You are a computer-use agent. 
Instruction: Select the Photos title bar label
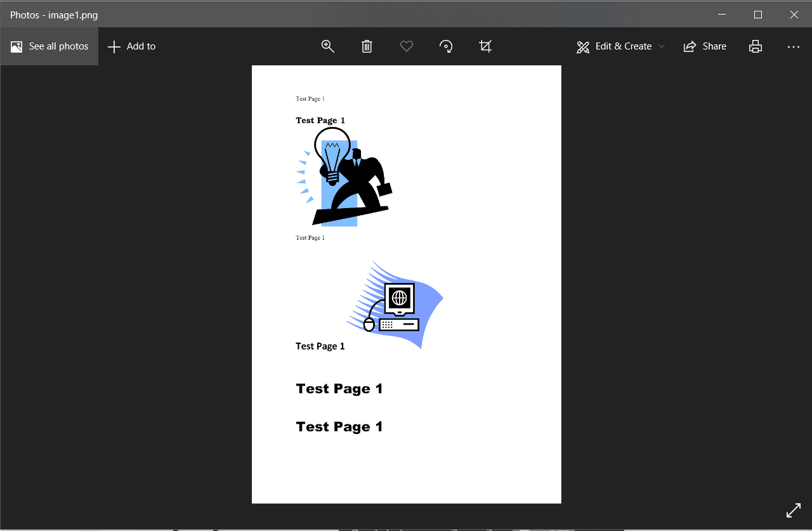pyautogui.click(x=53, y=14)
